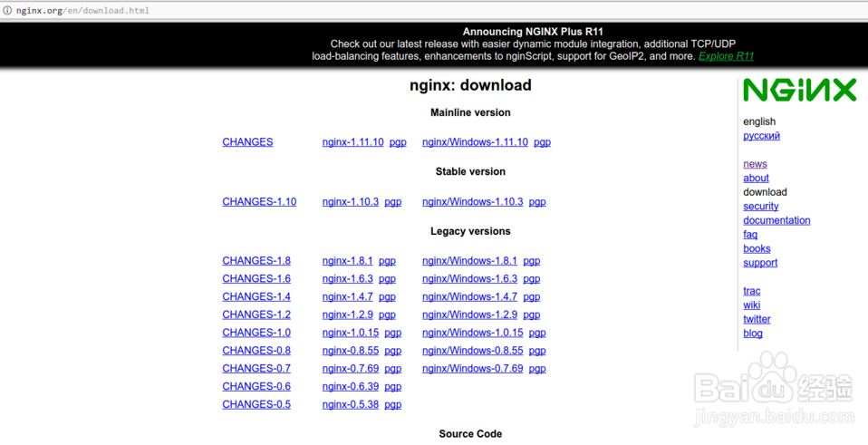This screenshot has width=868, height=445.
Task: Download nginx-1.10.3 stable source
Action: (350, 202)
